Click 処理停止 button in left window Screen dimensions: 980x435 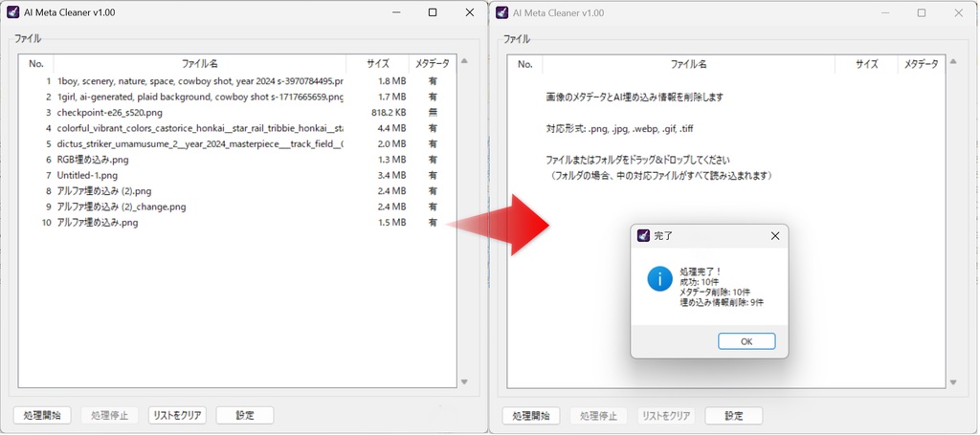(109, 415)
